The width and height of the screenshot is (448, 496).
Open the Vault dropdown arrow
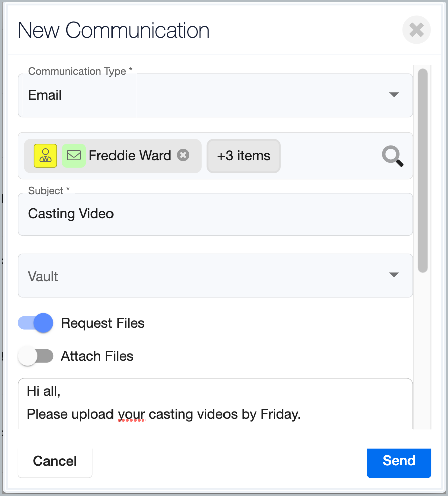394,275
